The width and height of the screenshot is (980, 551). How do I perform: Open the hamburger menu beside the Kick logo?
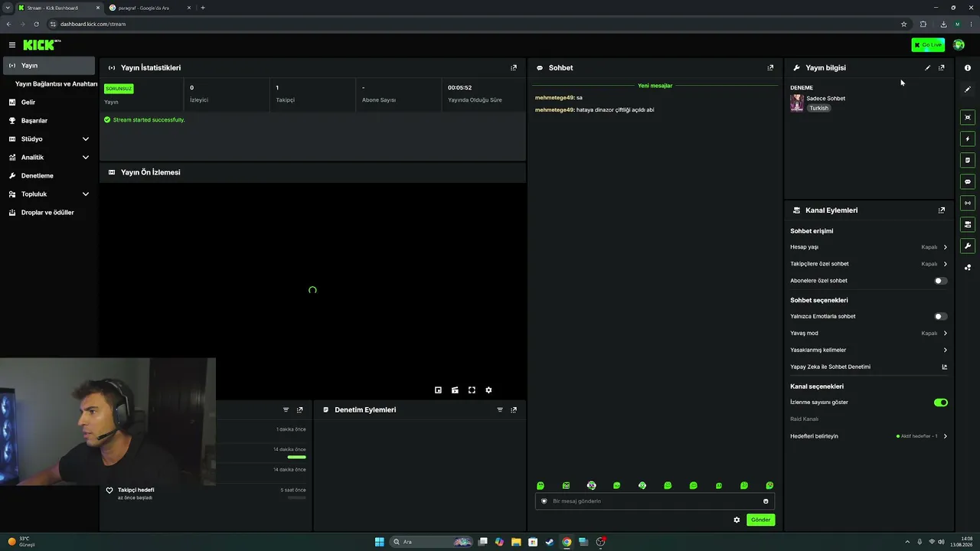tap(11, 45)
